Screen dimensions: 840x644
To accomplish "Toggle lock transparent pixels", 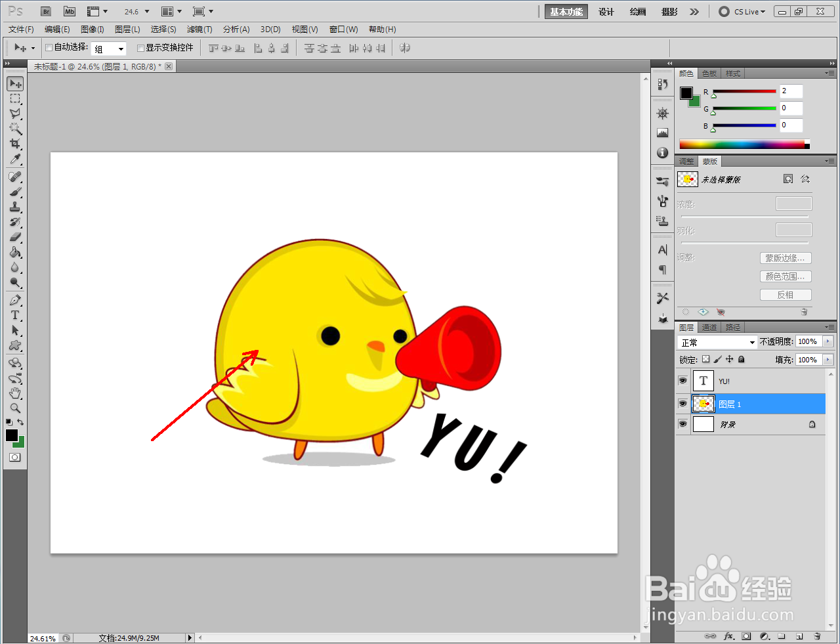I will (705, 359).
